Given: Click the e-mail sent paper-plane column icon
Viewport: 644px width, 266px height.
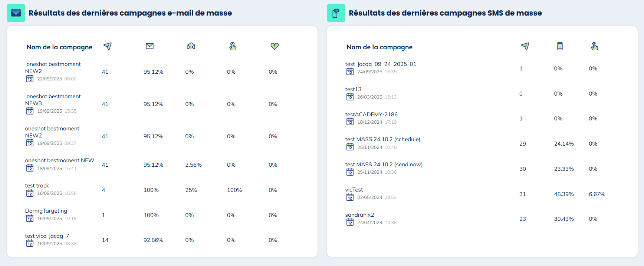Looking at the screenshot, I should tap(108, 46).
